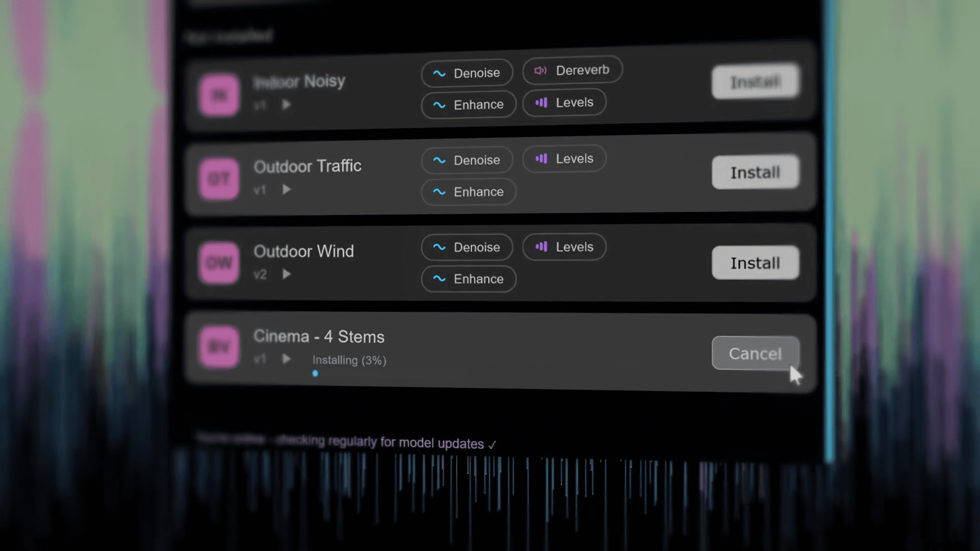Image resolution: width=980 pixels, height=551 pixels.
Task: Cancel the Cinema 4 Stems installation
Action: pos(755,353)
